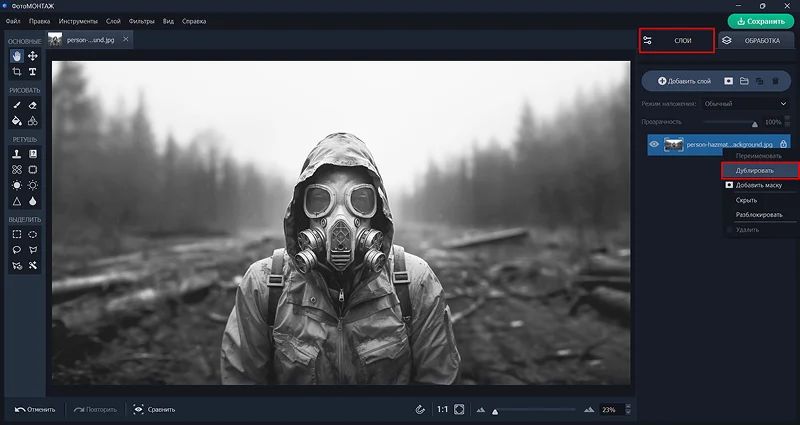Select the Lasso selection tool
The image size is (800, 425).
pos(17,250)
